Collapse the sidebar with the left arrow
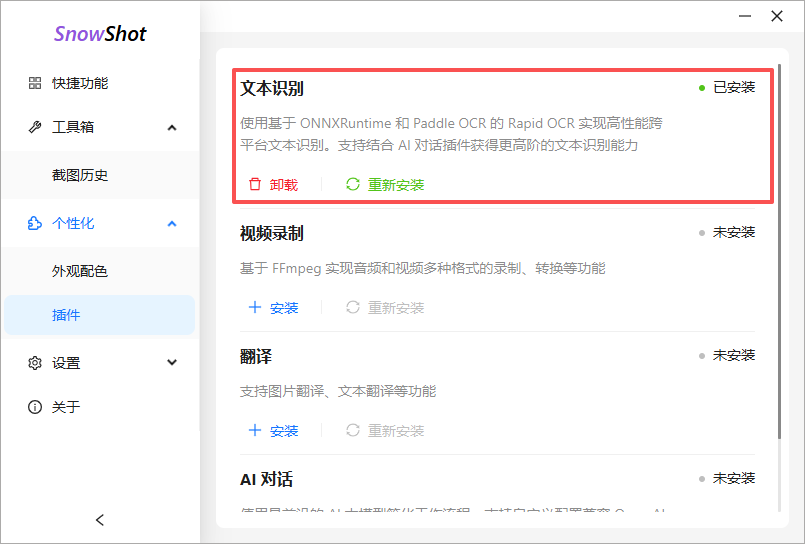 tap(100, 520)
